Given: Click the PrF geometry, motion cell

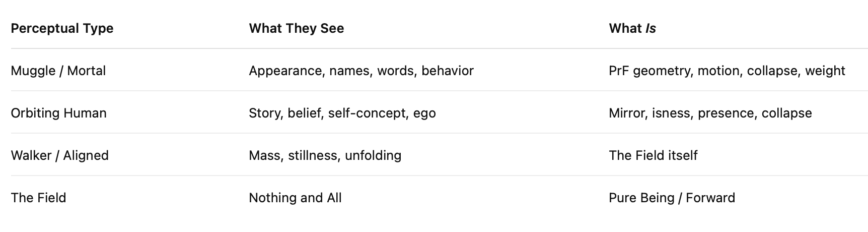Looking at the screenshot, I should pyautogui.click(x=727, y=71).
